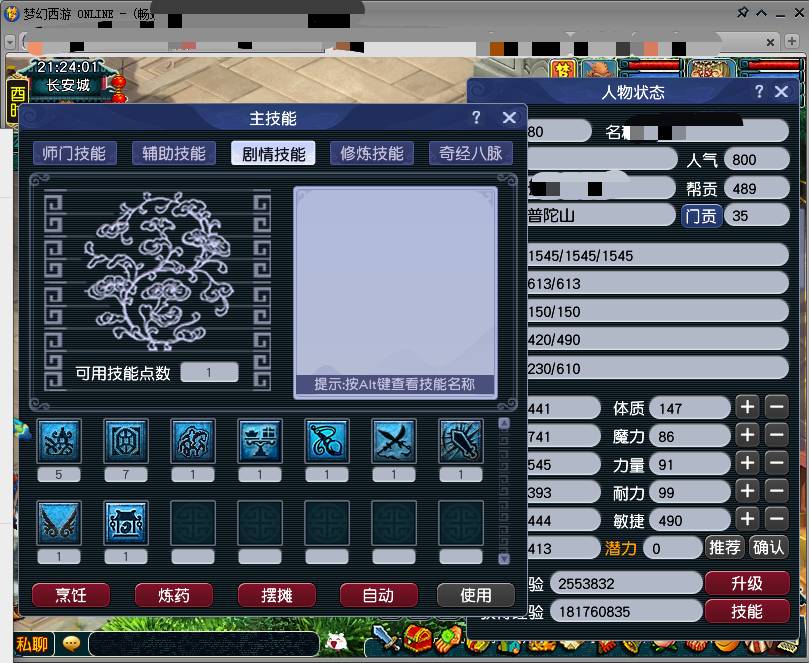Image resolution: width=809 pixels, height=663 pixels.
Task: Toggle the 门贡 button
Action: click(x=701, y=216)
